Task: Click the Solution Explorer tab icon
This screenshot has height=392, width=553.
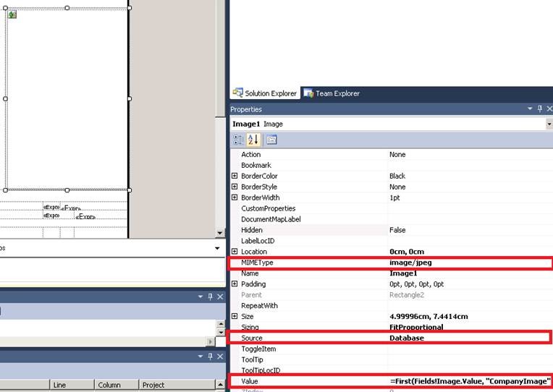Action: [237, 93]
